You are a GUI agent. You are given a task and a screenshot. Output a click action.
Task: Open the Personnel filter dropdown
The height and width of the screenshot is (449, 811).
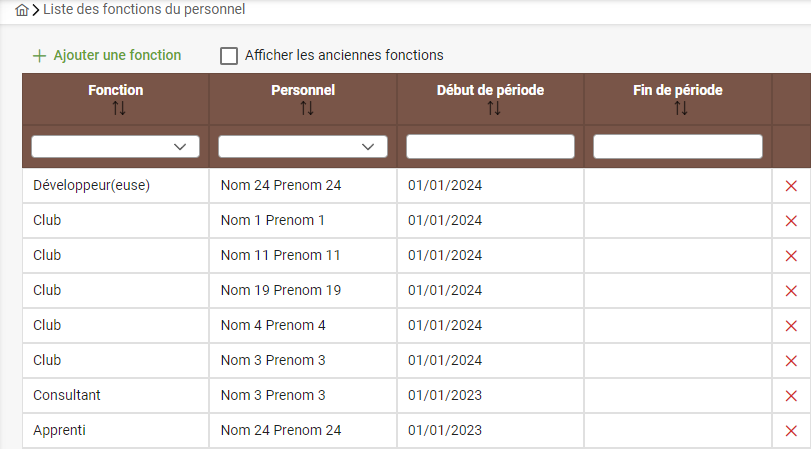303,146
